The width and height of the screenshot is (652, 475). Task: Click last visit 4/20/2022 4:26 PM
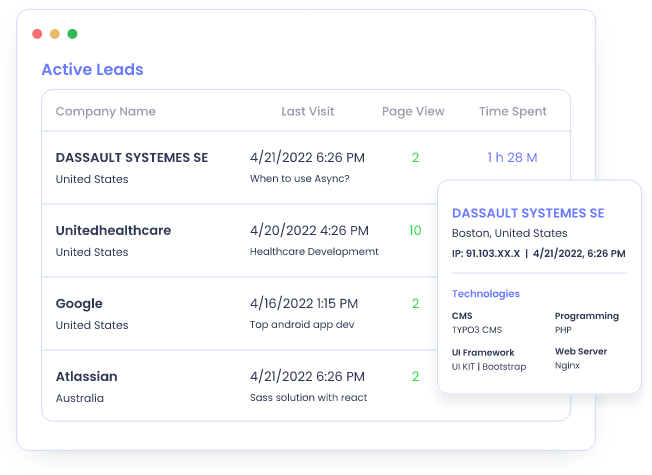click(309, 230)
